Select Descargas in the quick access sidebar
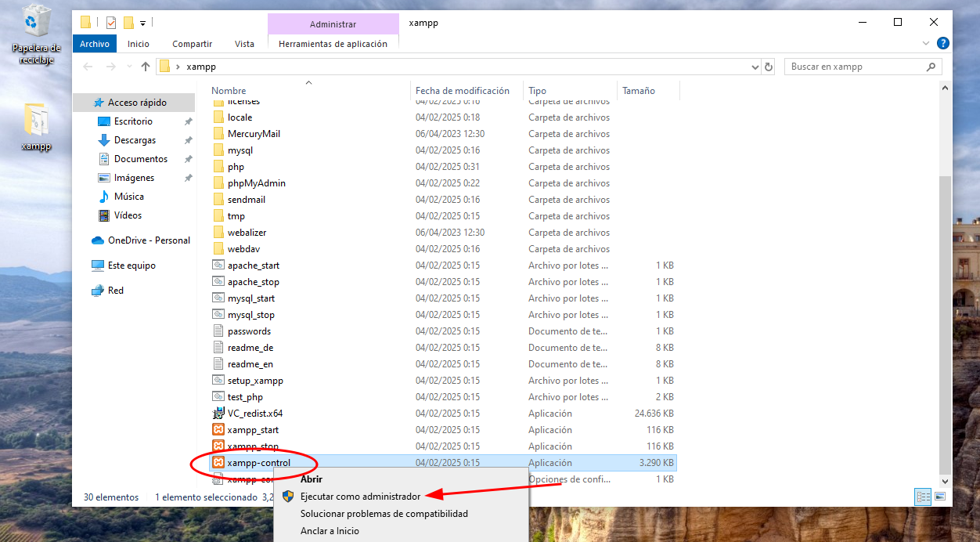 click(x=135, y=140)
